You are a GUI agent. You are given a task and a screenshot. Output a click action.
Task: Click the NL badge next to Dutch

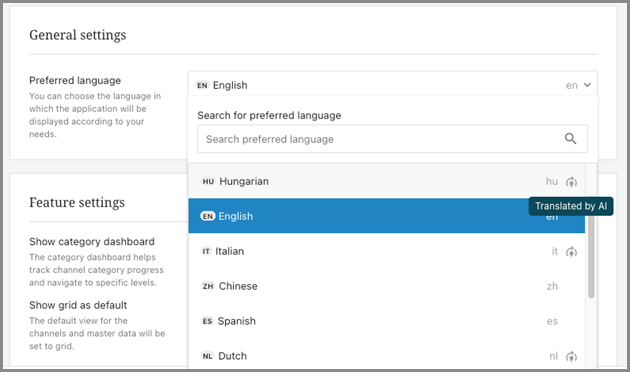coord(207,356)
